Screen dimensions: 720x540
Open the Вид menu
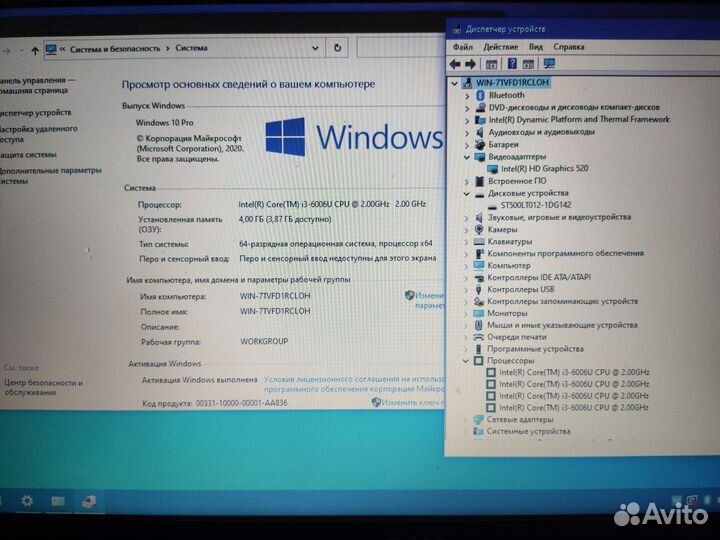535,47
